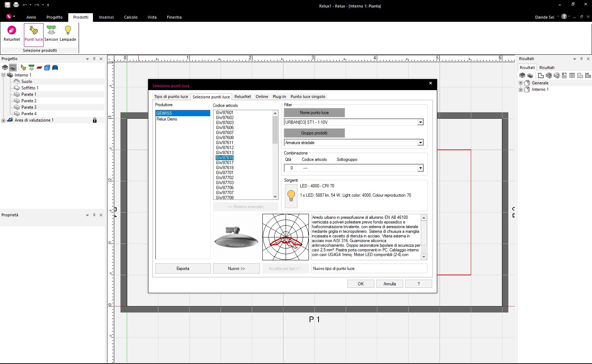
Task: Click OK in Selezione punti luce dialog
Action: (x=361, y=284)
